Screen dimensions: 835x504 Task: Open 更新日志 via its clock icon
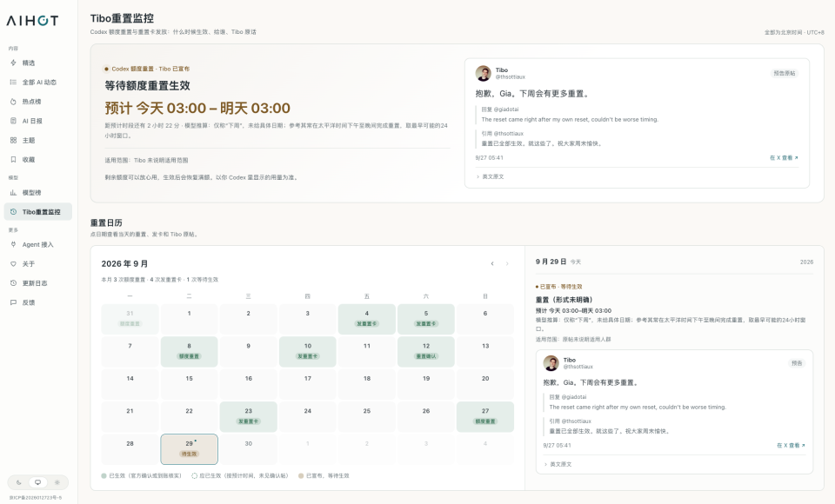pos(13,283)
